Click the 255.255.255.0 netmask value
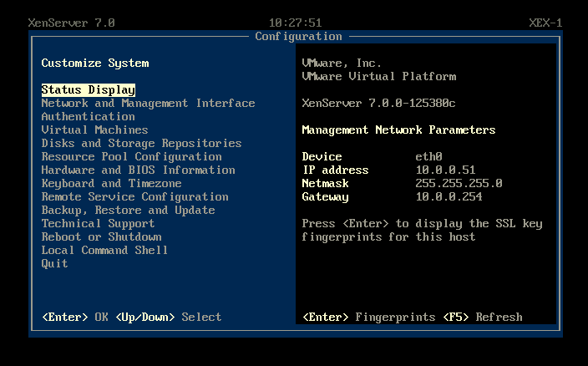Screen dimensions: 588x366 (459, 183)
